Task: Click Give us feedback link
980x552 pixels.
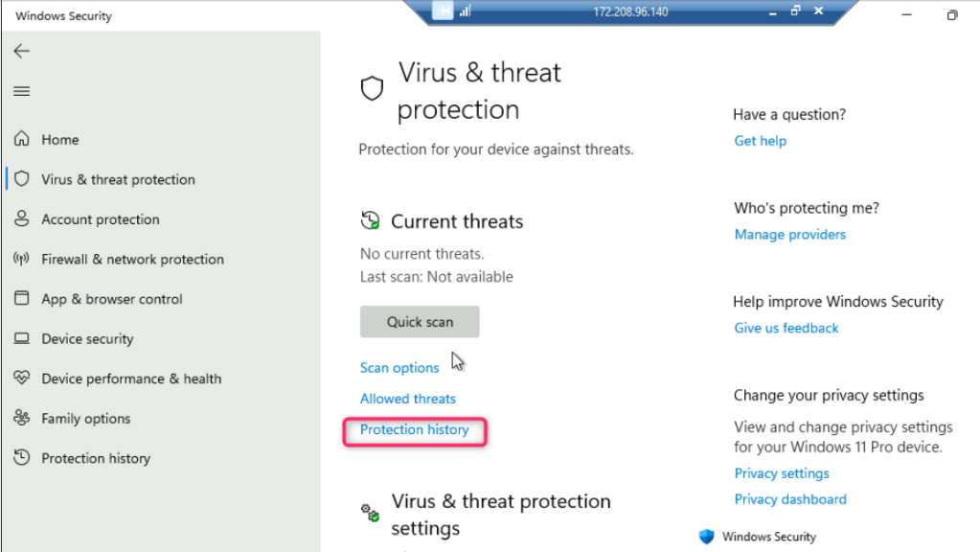Action: (786, 328)
